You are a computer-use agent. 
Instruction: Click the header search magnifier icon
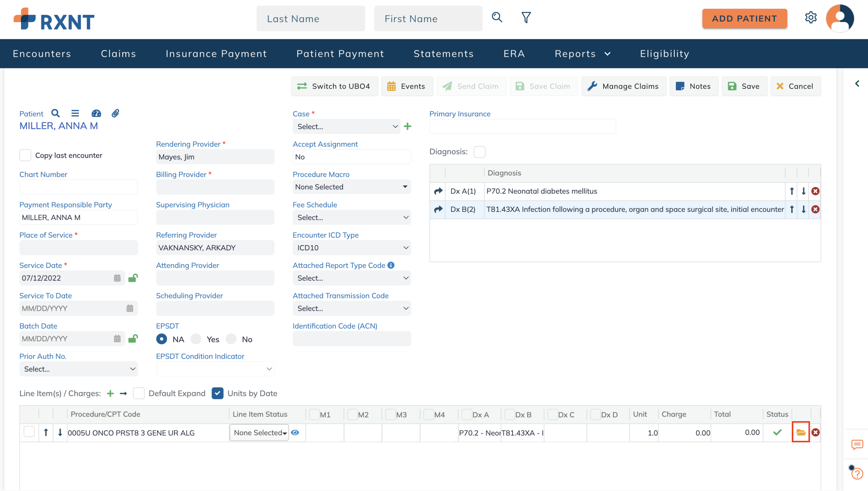pyautogui.click(x=497, y=17)
